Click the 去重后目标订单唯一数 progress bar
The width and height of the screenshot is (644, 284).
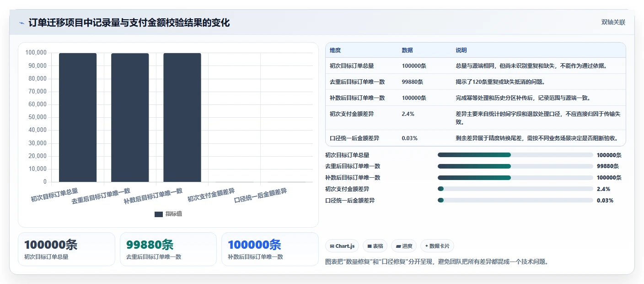[x=515, y=166]
